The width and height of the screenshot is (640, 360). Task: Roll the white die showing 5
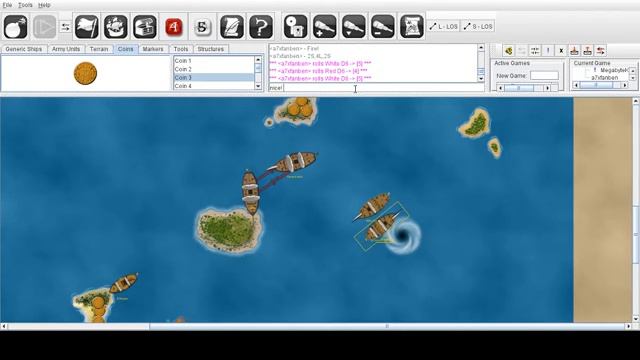point(202,27)
